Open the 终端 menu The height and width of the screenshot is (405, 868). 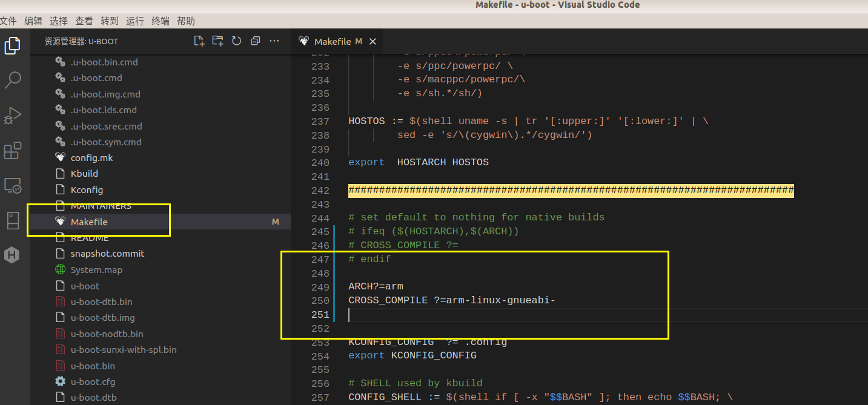161,21
